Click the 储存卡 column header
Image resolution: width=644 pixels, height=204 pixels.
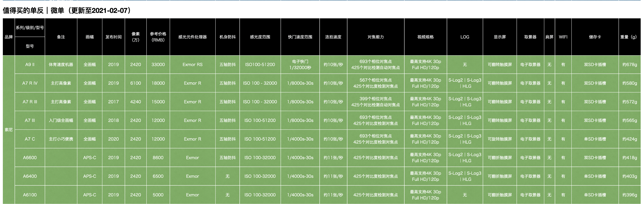click(595, 37)
